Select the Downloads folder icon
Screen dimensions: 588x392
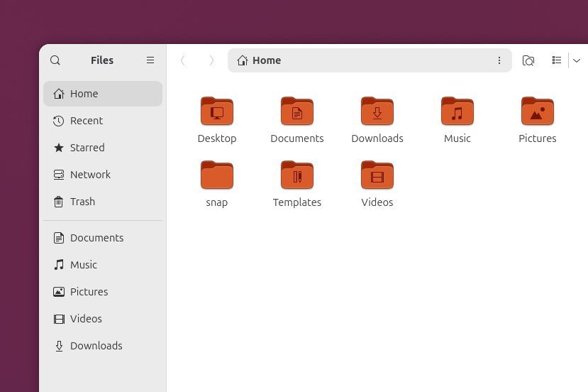tap(377, 112)
